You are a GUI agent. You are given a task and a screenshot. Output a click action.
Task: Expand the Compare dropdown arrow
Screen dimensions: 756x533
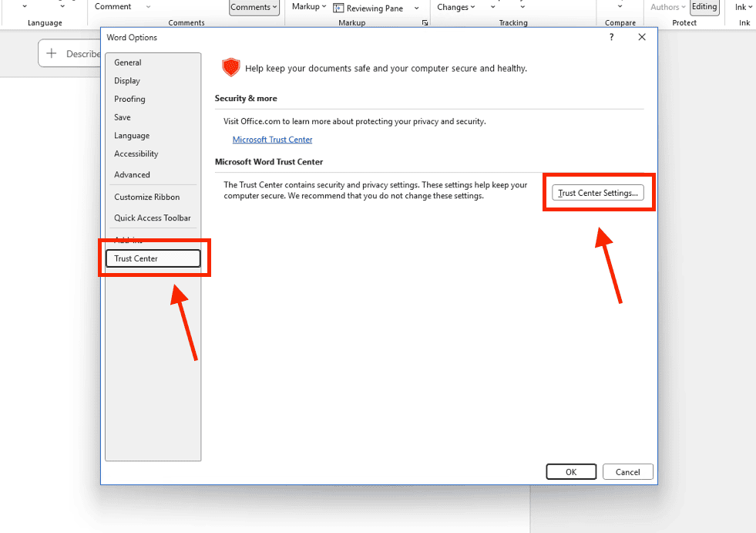coord(620,7)
